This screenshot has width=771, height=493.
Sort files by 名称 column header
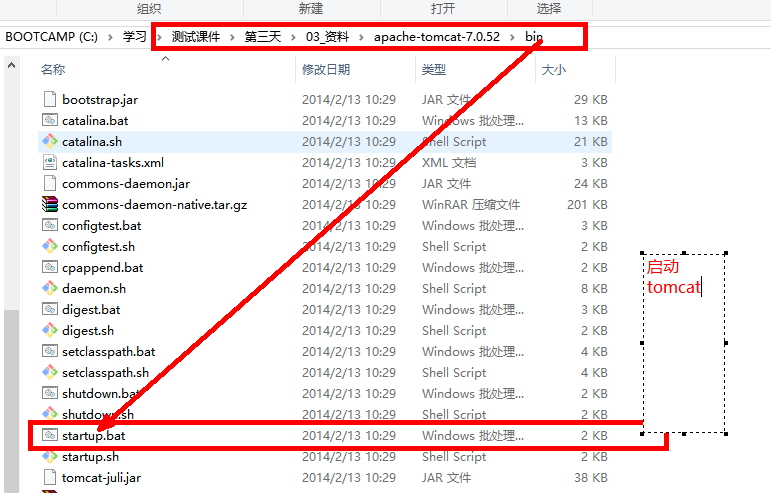click(x=53, y=70)
